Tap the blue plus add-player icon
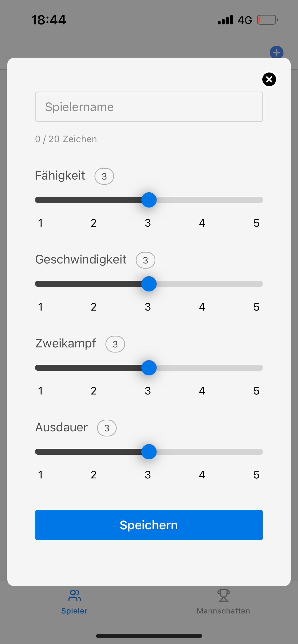This screenshot has width=298, height=644. click(276, 52)
